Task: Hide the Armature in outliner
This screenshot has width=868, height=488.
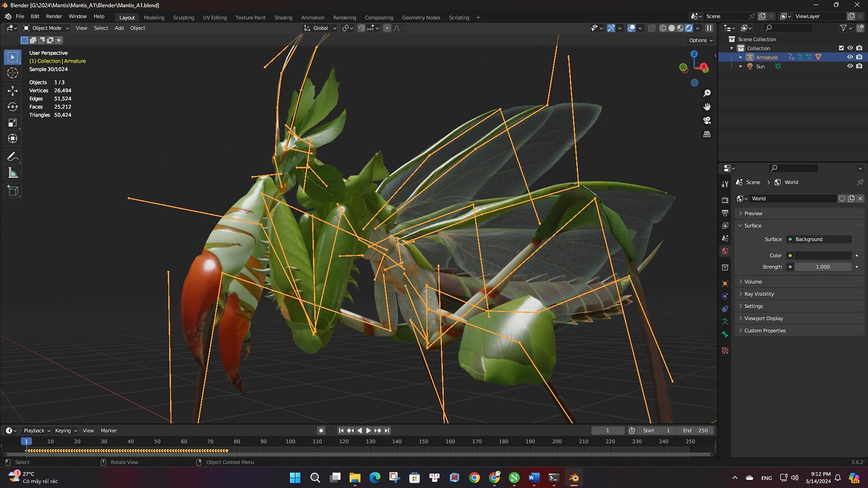Action: [850, 57]
